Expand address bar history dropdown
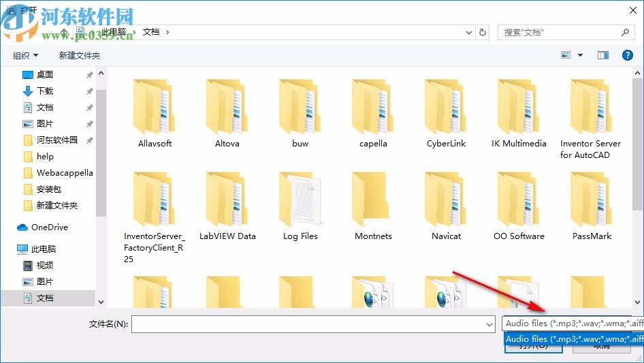 click(468, 32)
